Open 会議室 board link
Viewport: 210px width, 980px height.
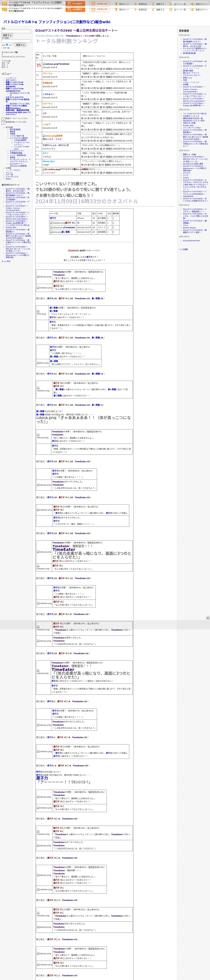tap(13, 134)
